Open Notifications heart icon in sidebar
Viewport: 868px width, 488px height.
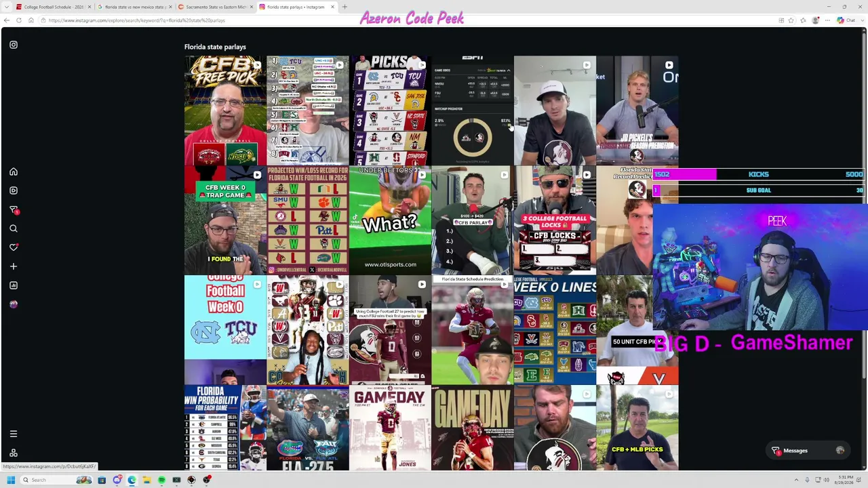click(14, 247)
